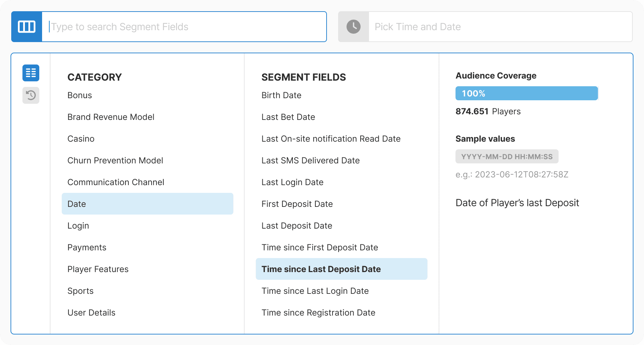Choose the Last Login Date field

point(293,182)
